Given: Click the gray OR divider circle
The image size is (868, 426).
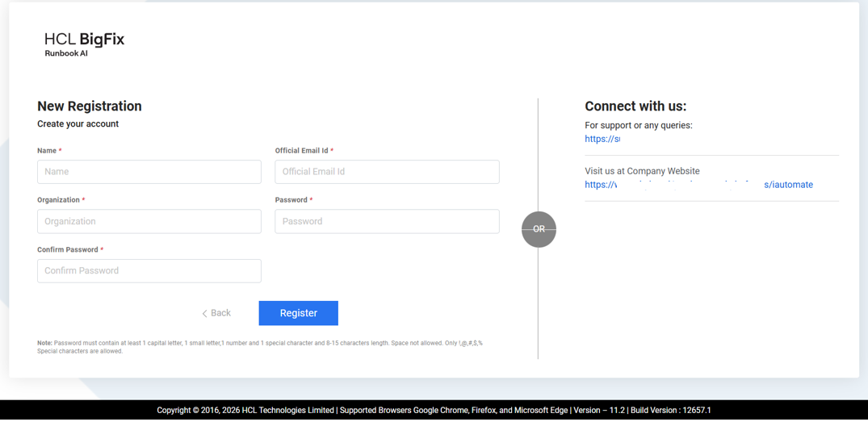Looking at the screenshot, I should click(x=539, y=229).
